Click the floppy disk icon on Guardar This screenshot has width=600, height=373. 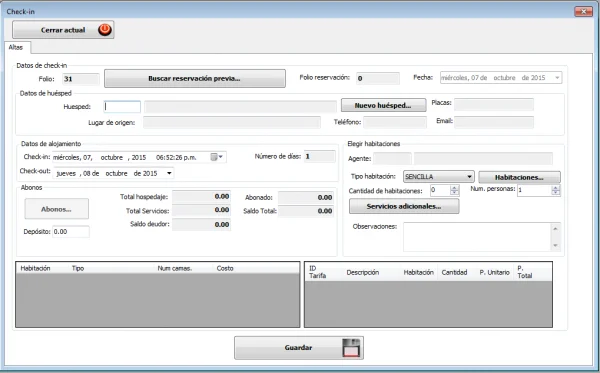tap(351, 348)
